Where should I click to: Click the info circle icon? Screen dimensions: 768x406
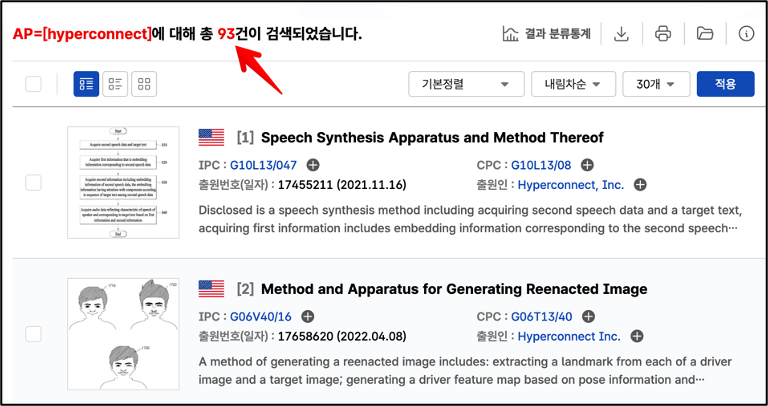[x=746, y=34]
